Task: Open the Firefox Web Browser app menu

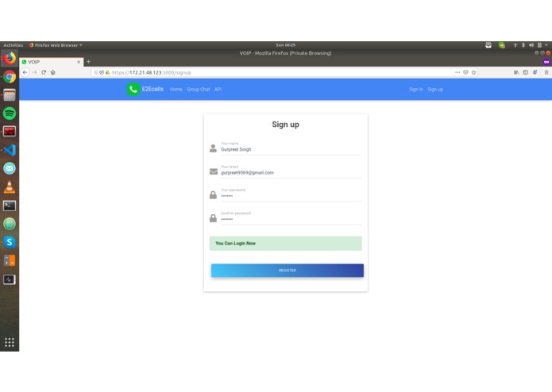Action: tap(56, 45)
